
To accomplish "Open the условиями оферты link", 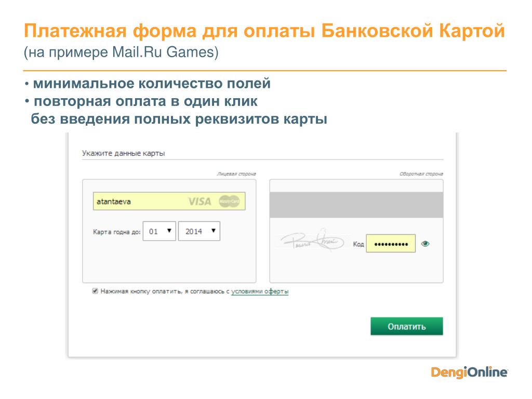I will (x=260, y=291).
